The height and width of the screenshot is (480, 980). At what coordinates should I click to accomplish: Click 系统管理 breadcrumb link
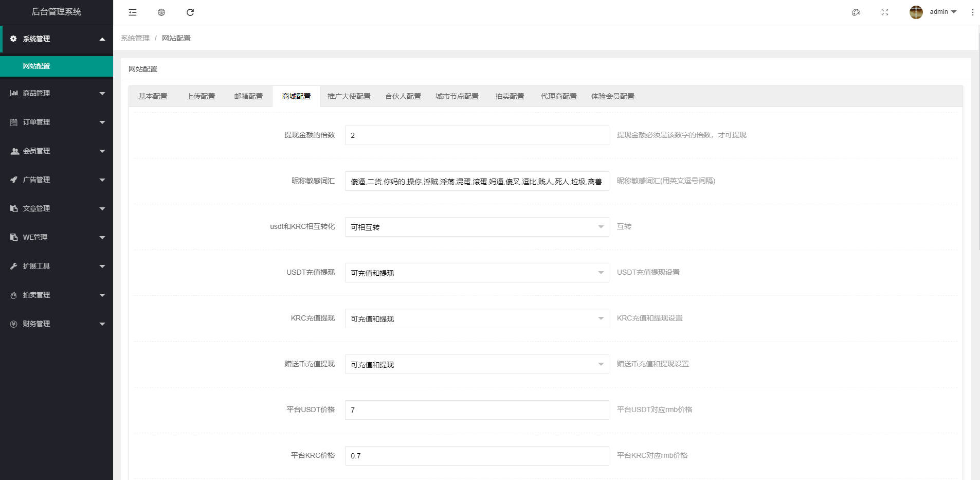[x=135, y=38]
